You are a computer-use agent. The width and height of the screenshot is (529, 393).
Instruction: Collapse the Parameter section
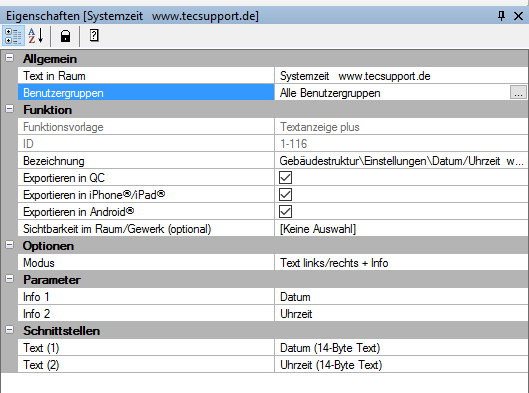[9, 279]
